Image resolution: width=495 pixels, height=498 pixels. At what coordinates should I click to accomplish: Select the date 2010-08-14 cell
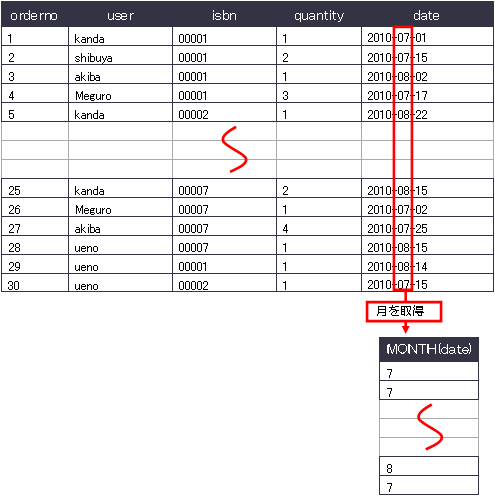(428, 264)
